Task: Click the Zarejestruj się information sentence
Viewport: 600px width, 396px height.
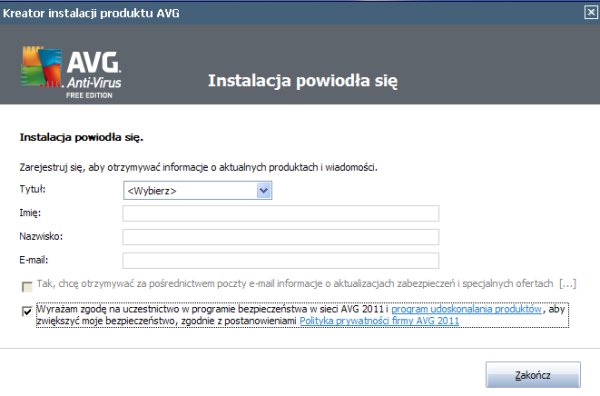Action: tap(198, 167)
